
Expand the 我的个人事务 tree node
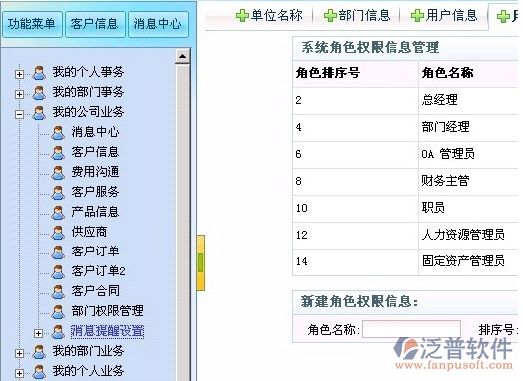point(19,74)
